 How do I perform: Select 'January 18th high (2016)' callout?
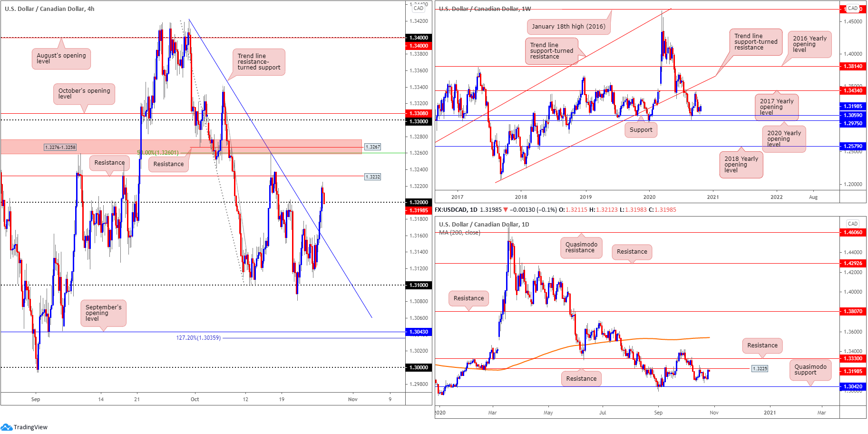[x=568, y=27]
